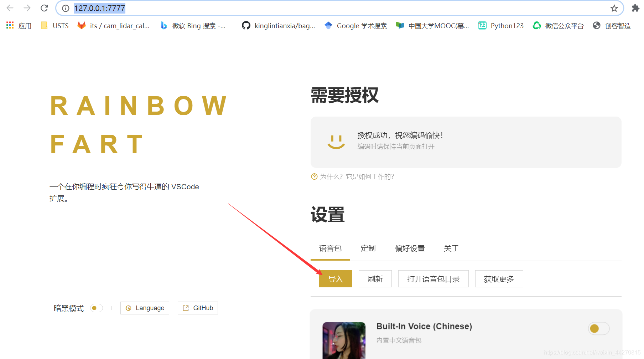Open the 关于 tab
This screenshot has width=644, height=359.
(451, 248)
